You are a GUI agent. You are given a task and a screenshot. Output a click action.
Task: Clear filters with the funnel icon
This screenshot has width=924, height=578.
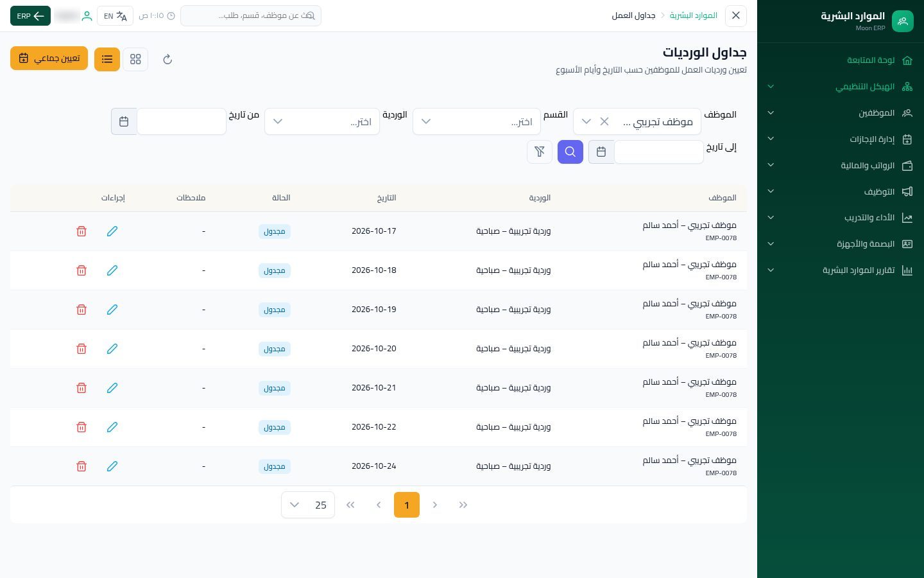[540, 152]
